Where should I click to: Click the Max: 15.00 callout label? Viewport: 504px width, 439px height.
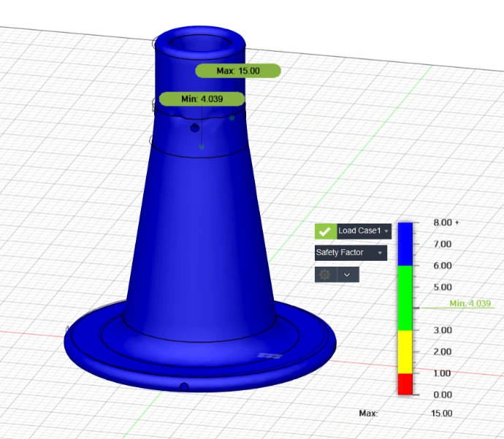(238, 71)
